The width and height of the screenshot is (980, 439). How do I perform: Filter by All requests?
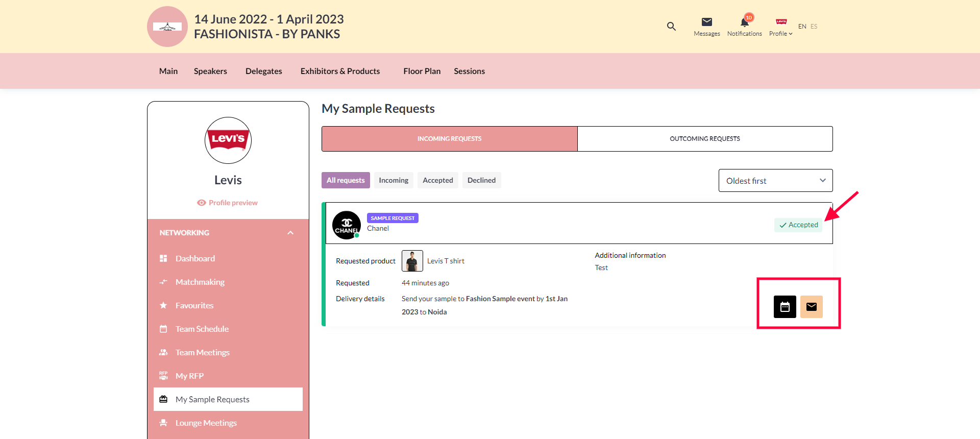346,180
